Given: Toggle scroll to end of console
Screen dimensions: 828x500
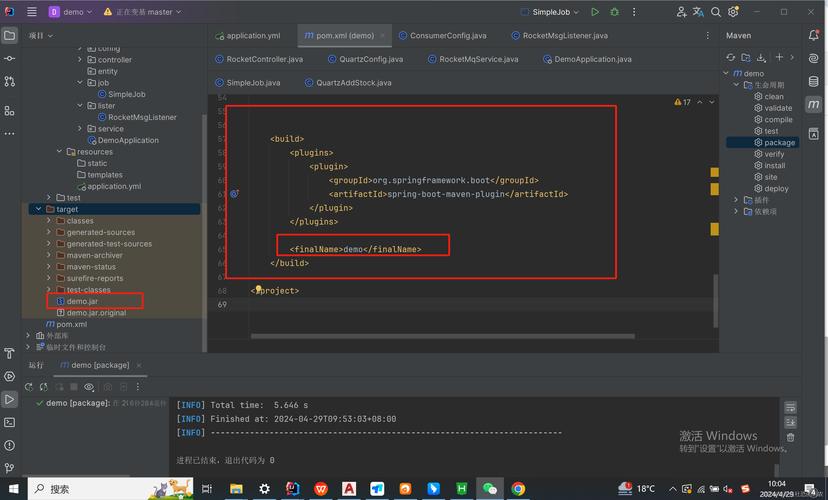Looking at the screenshot, I should click(x=790, y=422).
